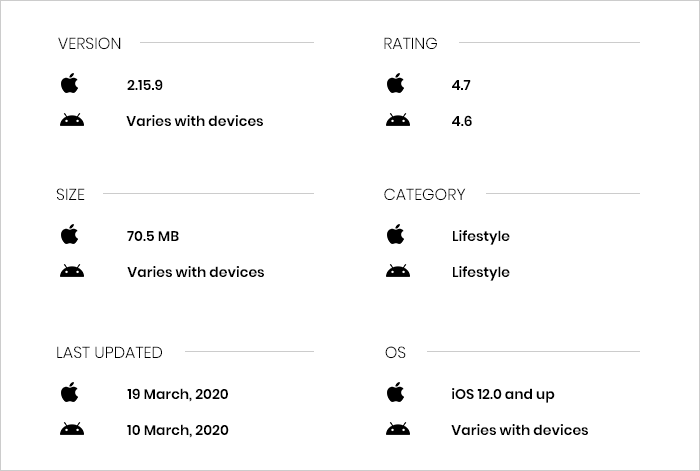This screenshot has height=471, width=700.
Task: Select the Android icon beside rating 4.6
Action: coord(398,120)
